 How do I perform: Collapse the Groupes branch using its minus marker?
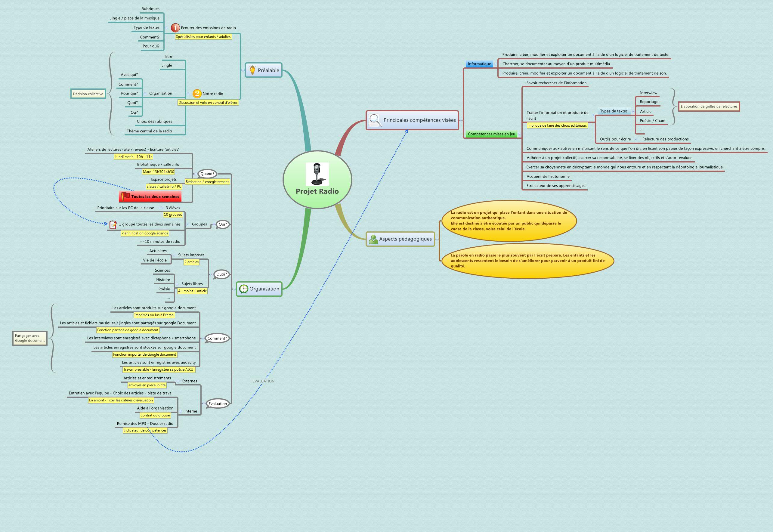point(188,224)
